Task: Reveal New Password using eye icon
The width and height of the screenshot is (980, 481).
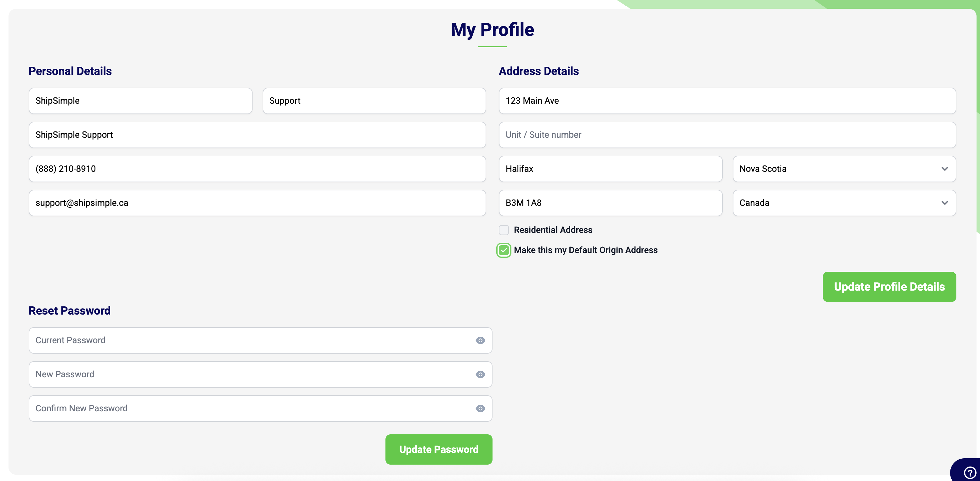Action: [x=480, y=374]
